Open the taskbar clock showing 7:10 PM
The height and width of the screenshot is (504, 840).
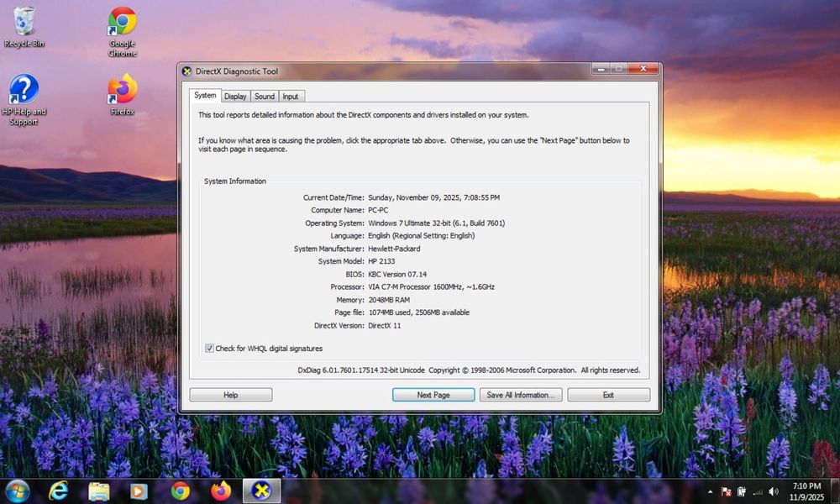pos(806,491)
